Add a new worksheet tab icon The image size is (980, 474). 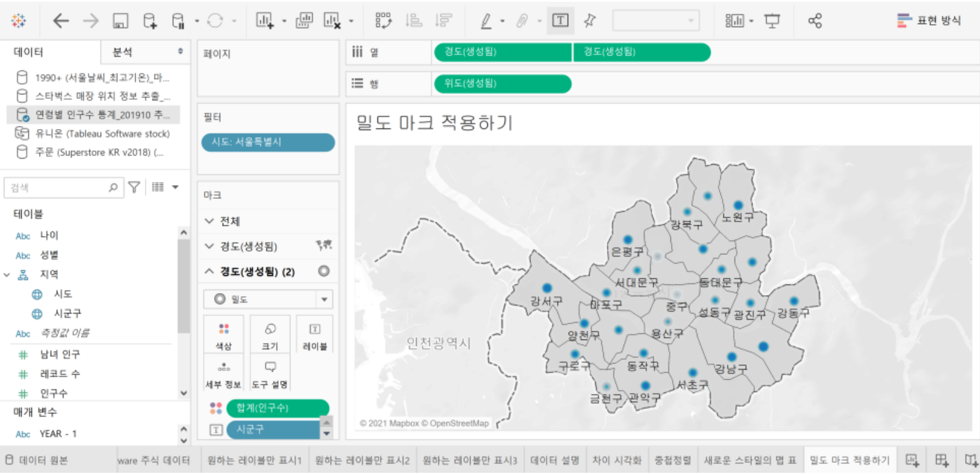pyautogui.click(x=912, y=460)
